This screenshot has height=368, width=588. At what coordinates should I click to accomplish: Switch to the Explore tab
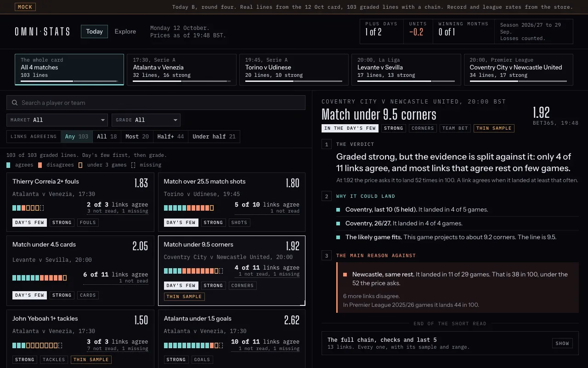[125, 31]
